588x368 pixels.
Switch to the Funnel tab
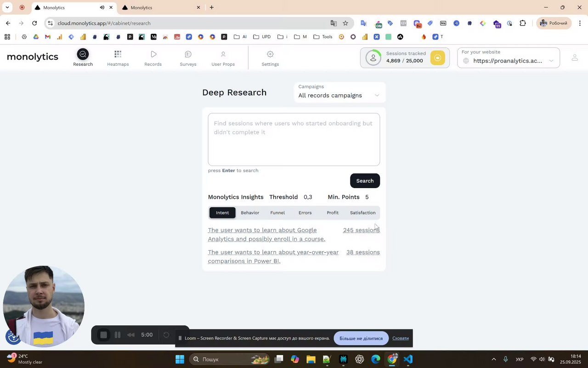pos(277,213)
